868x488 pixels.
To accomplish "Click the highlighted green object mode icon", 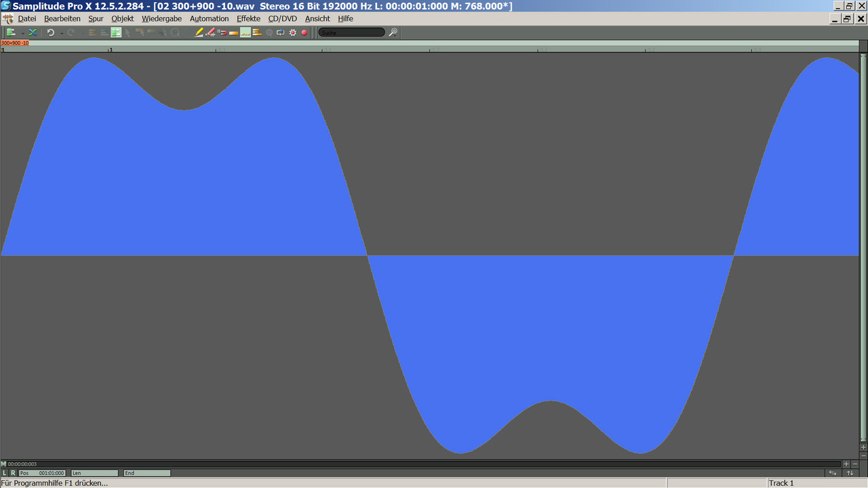I will (116, 33).
